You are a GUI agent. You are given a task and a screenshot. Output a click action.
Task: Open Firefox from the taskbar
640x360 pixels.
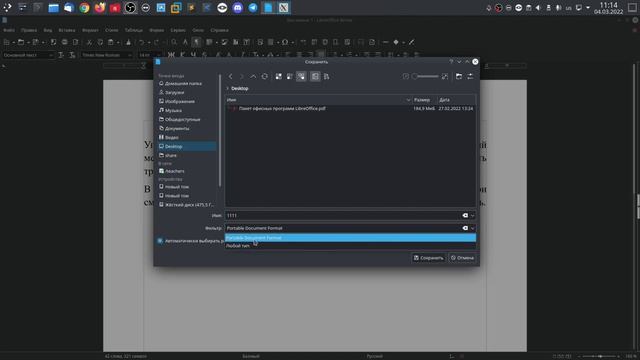(100, 8)
